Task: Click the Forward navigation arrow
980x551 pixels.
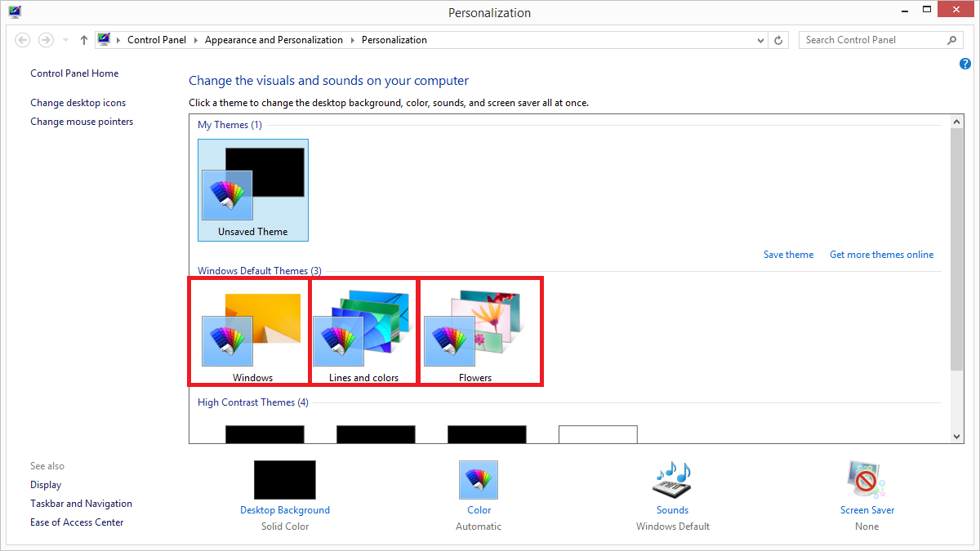Action: pyautogui.click(x=47, y=40)
